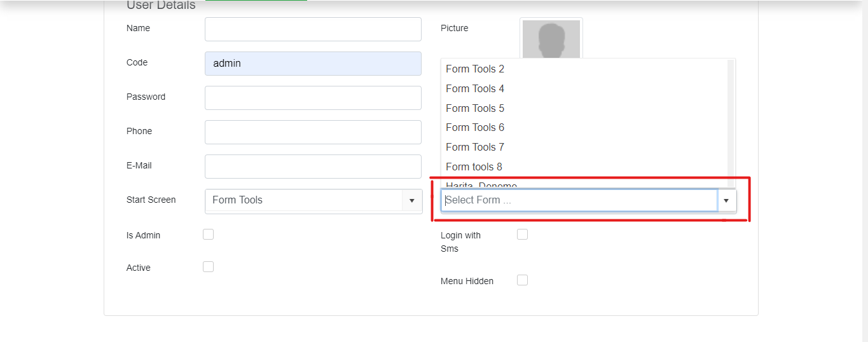This screenshot has height=342, width=868.
Task: Toggle the Active checkbox
Action: [x=208, y=267]
